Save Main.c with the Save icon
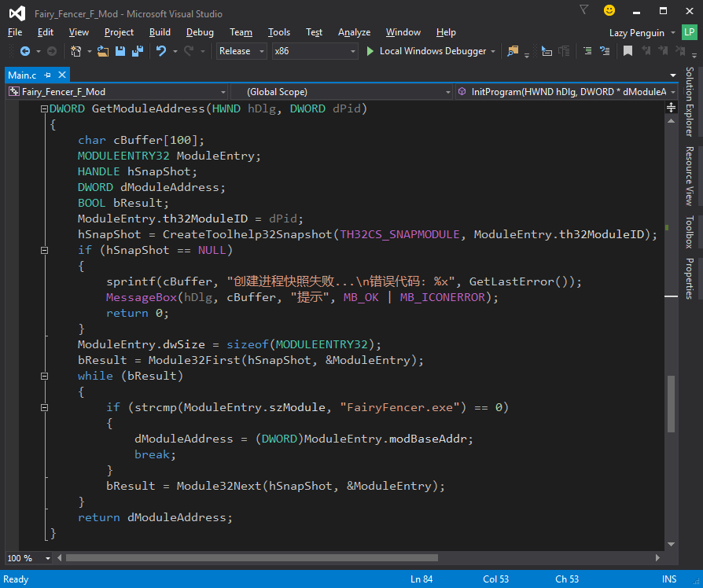 (120, 51)
